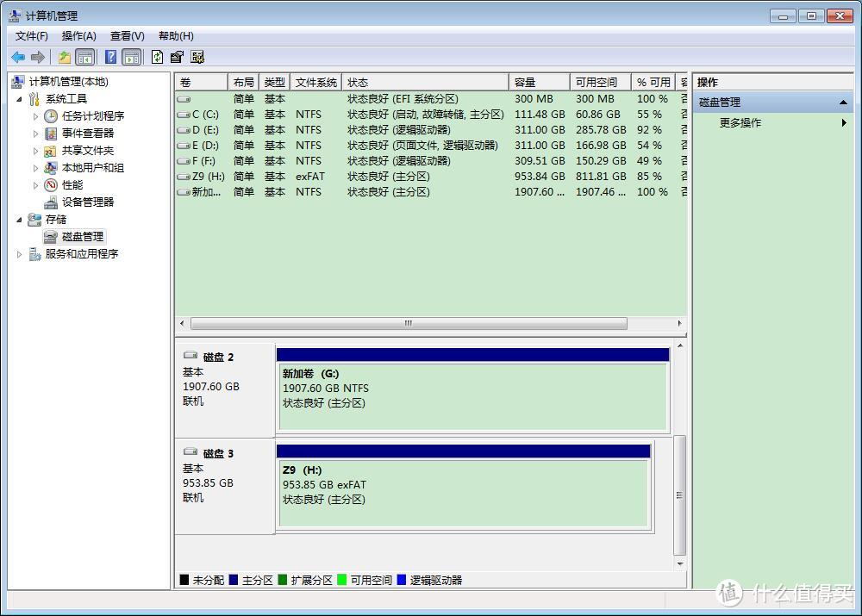Click the Forward arrow toolbar icon
The image size is (862, 616).
click(38, 57)
